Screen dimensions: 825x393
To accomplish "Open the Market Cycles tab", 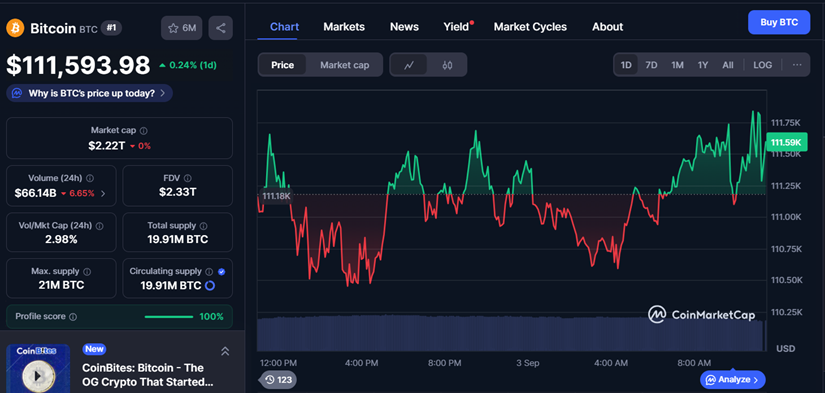I will [x=530, y=27].
